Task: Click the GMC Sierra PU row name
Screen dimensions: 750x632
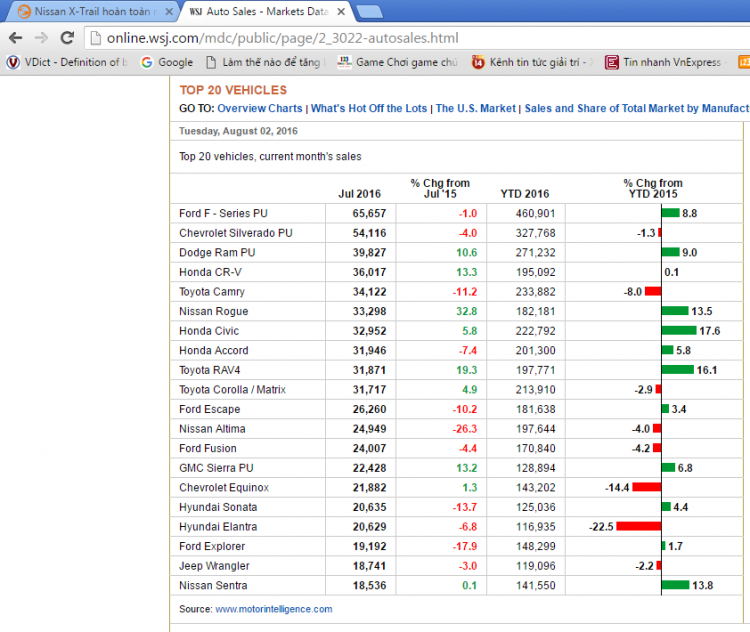Action: click(216, 468)
